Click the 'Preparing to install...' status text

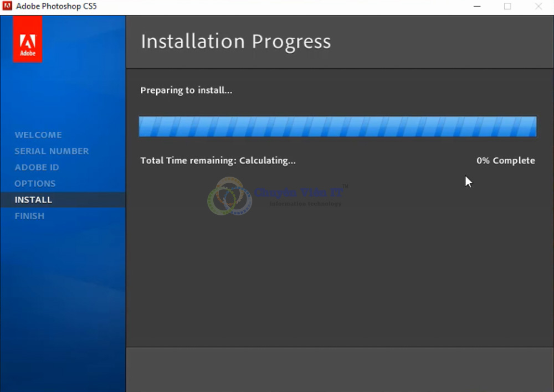click(186, 90)
